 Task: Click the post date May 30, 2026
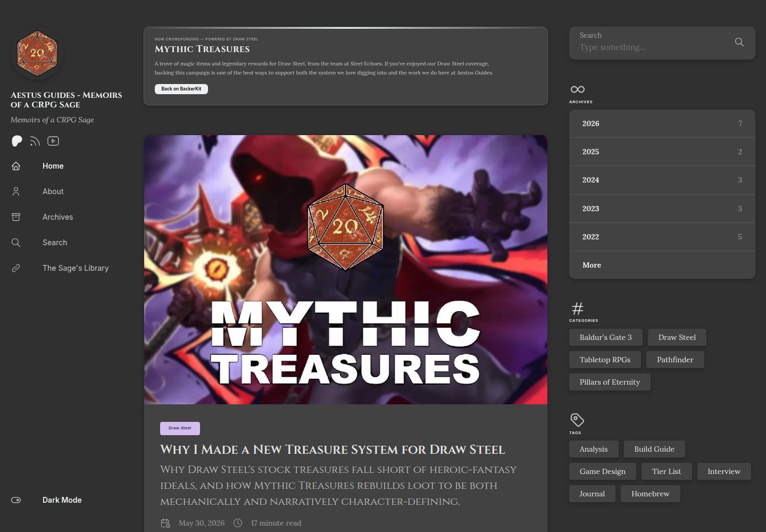202,523
